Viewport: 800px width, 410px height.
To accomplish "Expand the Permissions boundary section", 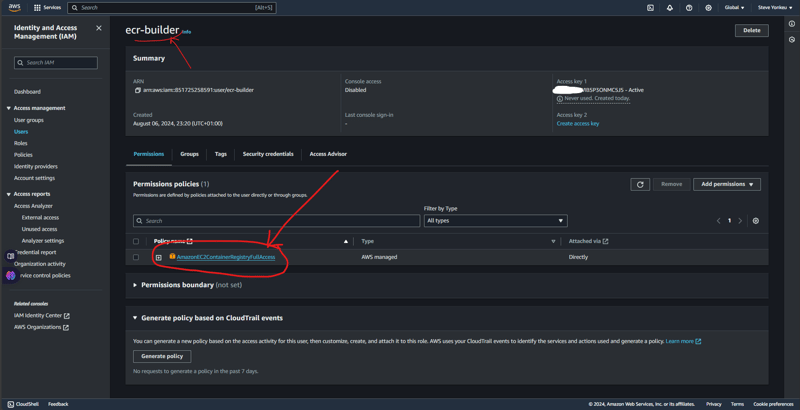I will pyautogui.click(x=135, y=285).
